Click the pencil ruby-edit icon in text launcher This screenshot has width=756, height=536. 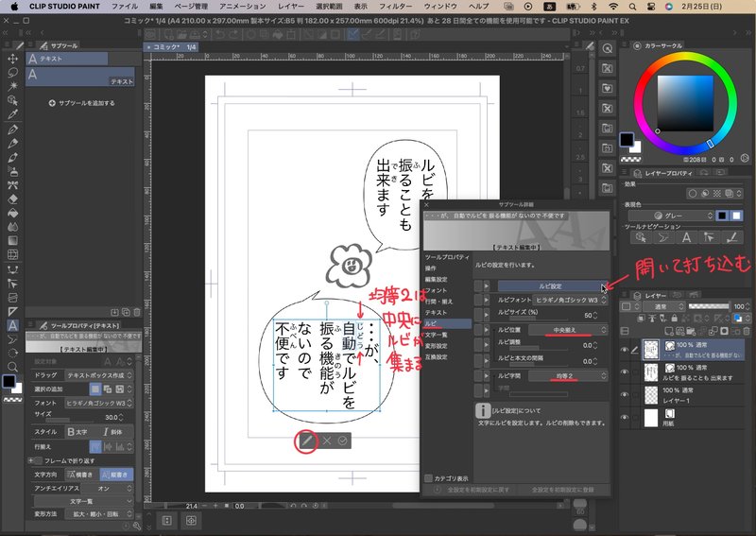point(306,441)
